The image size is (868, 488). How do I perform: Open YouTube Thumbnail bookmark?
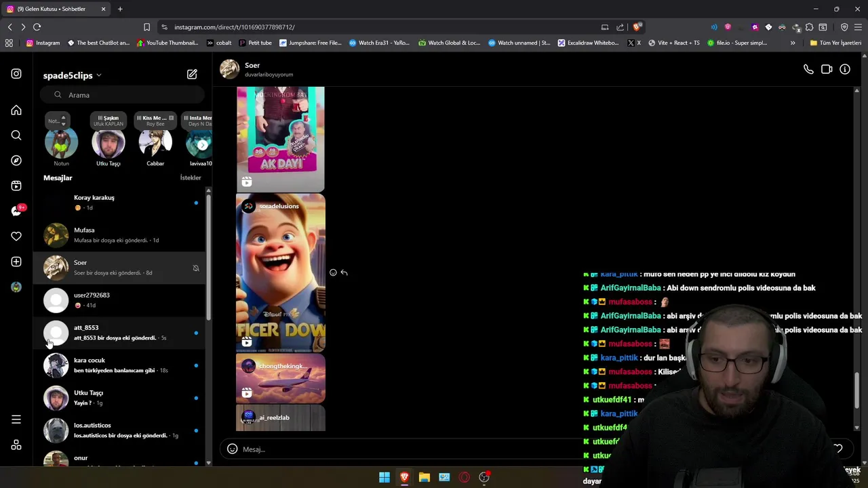(167, 43)
